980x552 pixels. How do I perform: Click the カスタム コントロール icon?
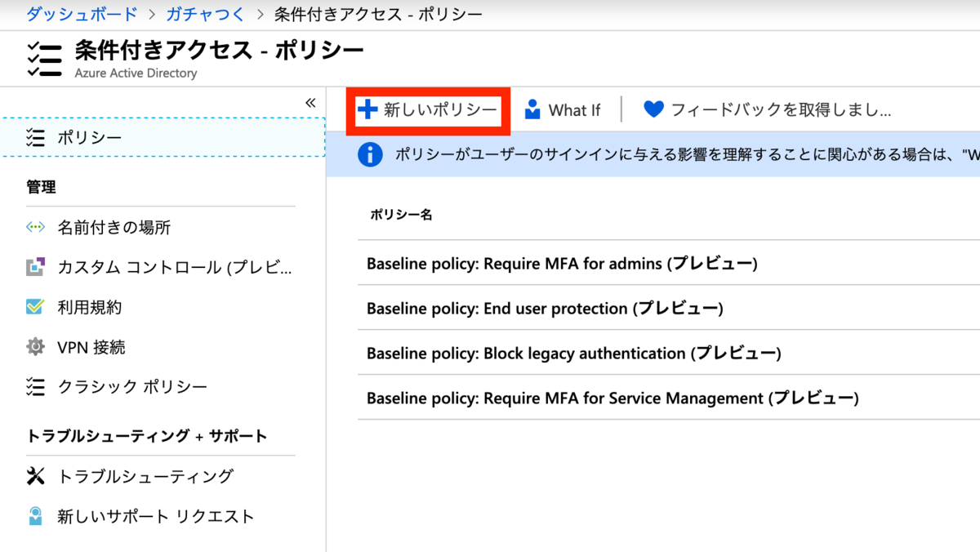35,267
